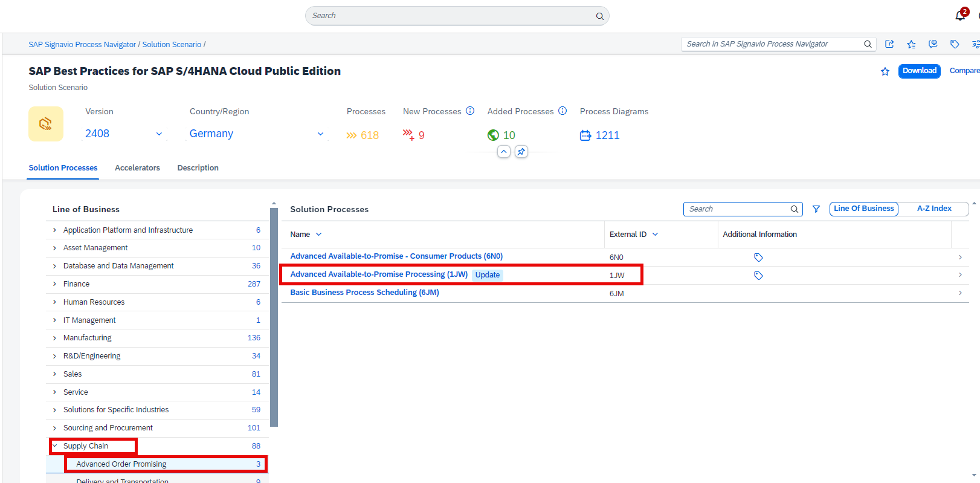Screen dimensions: 980x483
Task: Click the New Processes arrows icon
Action: [409, 135]
